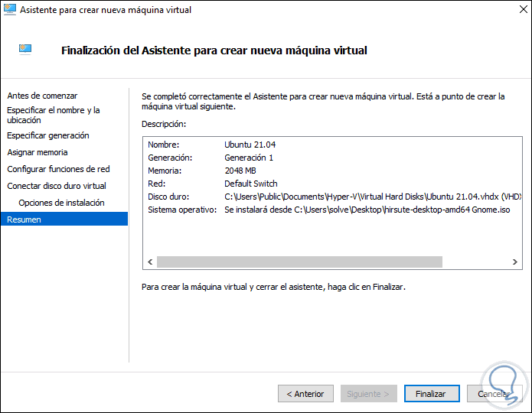
Task: Jump to the Asignar memoria step
Action: [38, 152]
